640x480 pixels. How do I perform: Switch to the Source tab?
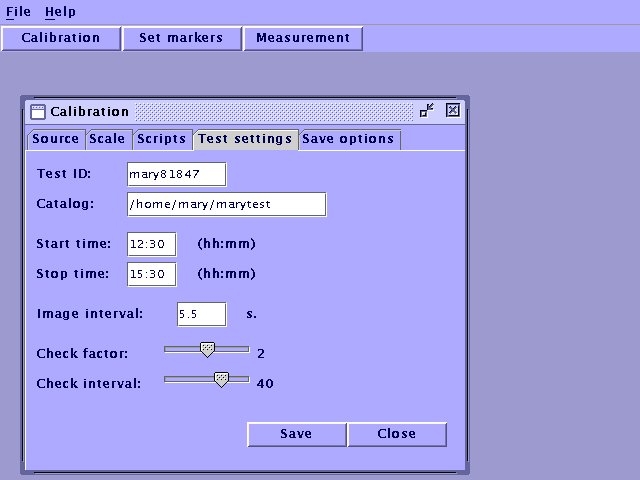tap(55, 139)
